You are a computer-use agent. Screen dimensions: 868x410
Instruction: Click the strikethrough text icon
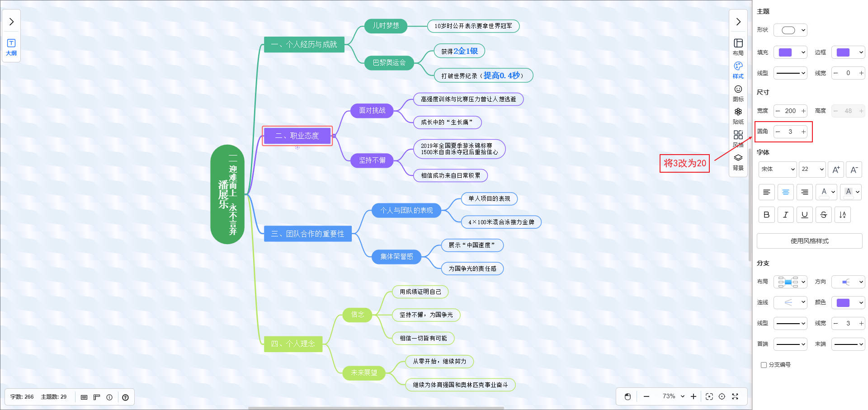pyautogui.click(x=823, y=215)
